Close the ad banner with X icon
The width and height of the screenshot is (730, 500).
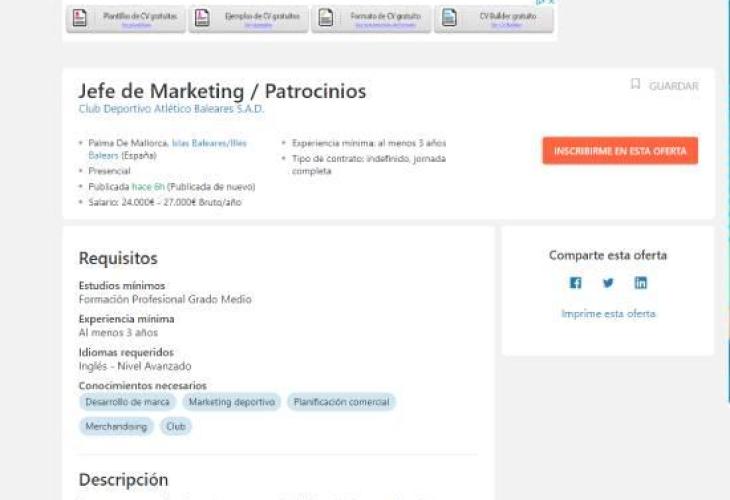click(x=550, y=3)
